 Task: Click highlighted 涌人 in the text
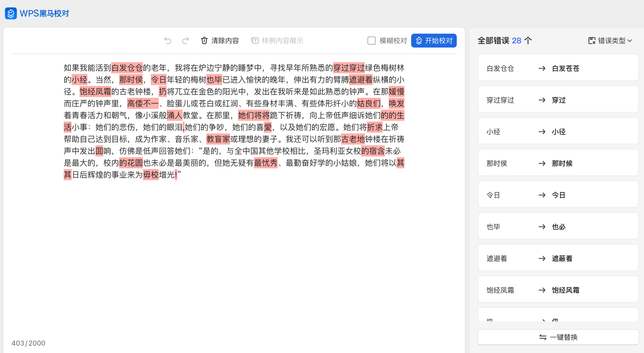click(x=175, y=115)
